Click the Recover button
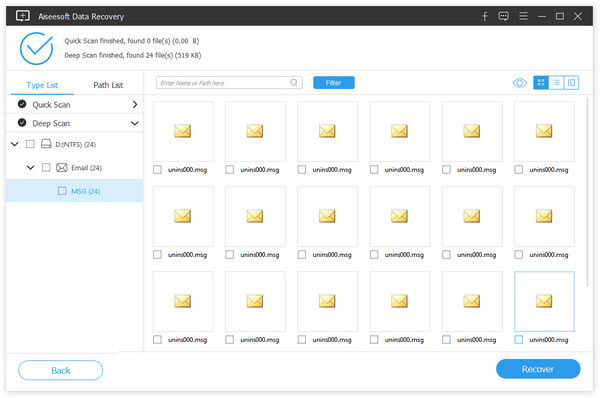600x398 pixels. click(538, 369)
